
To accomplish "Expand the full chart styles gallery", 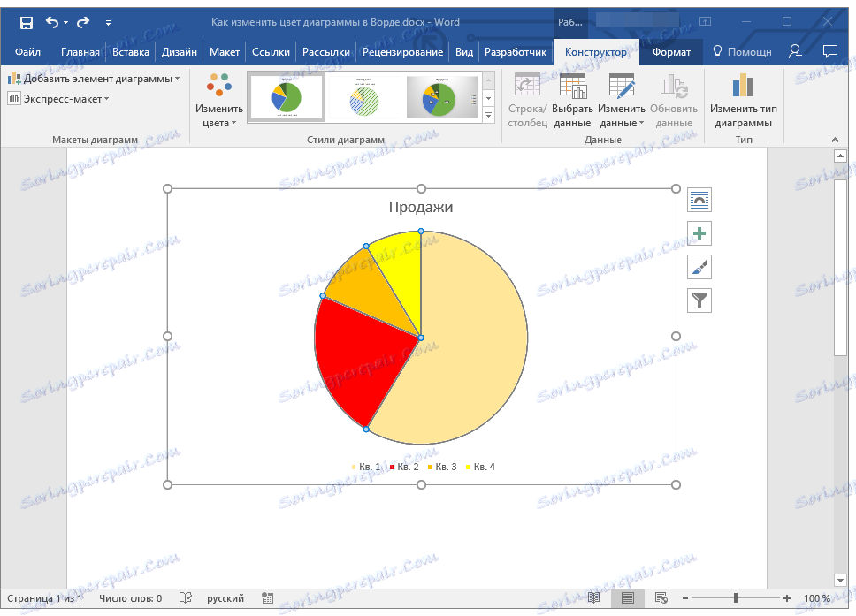I will tap(489, 115).
